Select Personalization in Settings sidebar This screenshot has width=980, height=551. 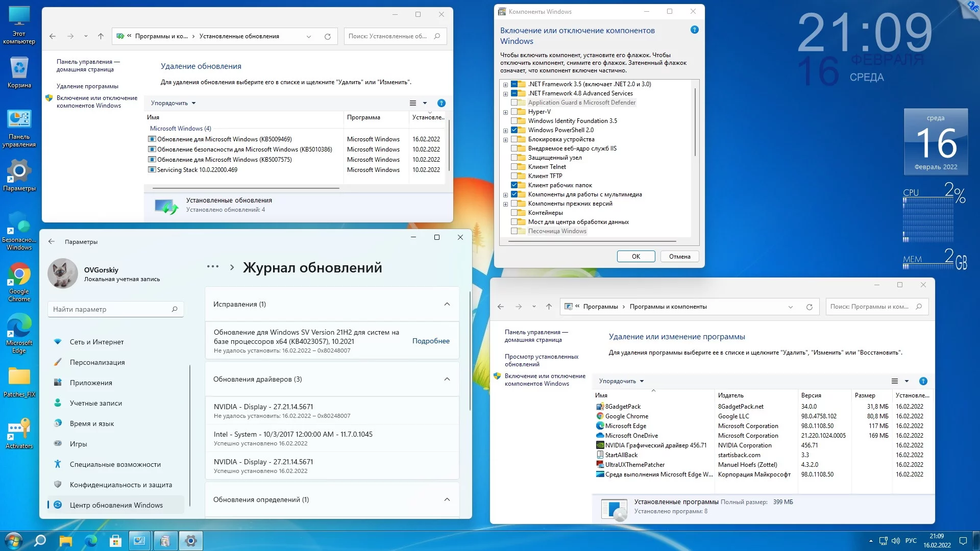pyautogui.click(x=97, y=362)
